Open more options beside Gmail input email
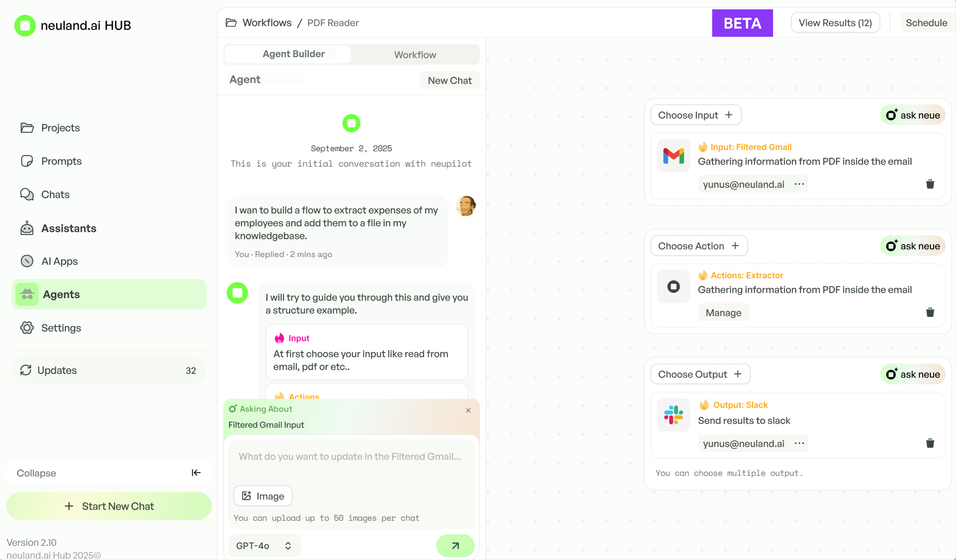 pyautogui.click(x=799, y=184)
